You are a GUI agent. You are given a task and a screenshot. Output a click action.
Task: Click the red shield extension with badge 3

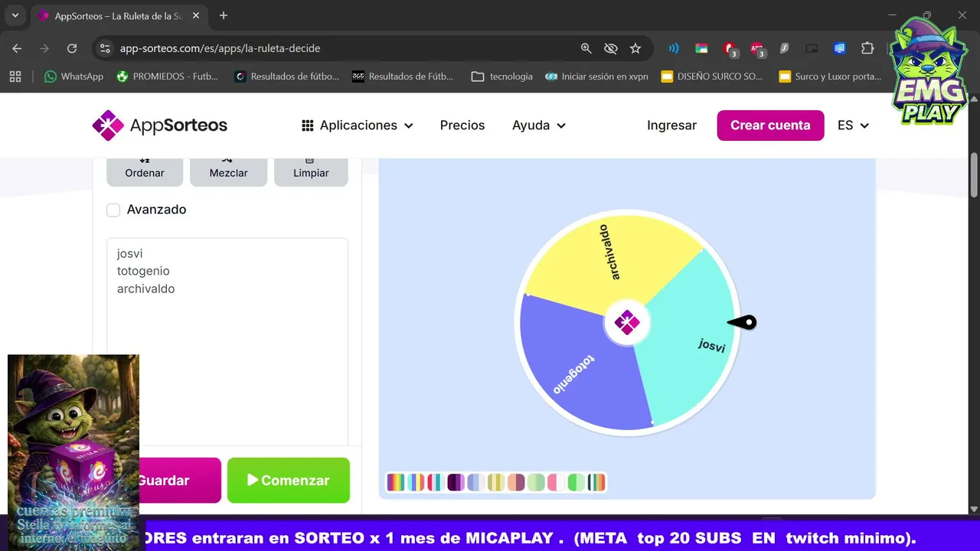click(730, 49)
